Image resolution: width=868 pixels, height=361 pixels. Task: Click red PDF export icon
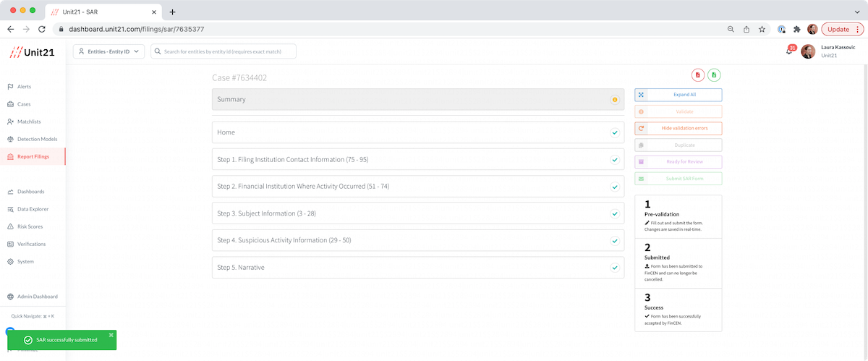[698, 75]
